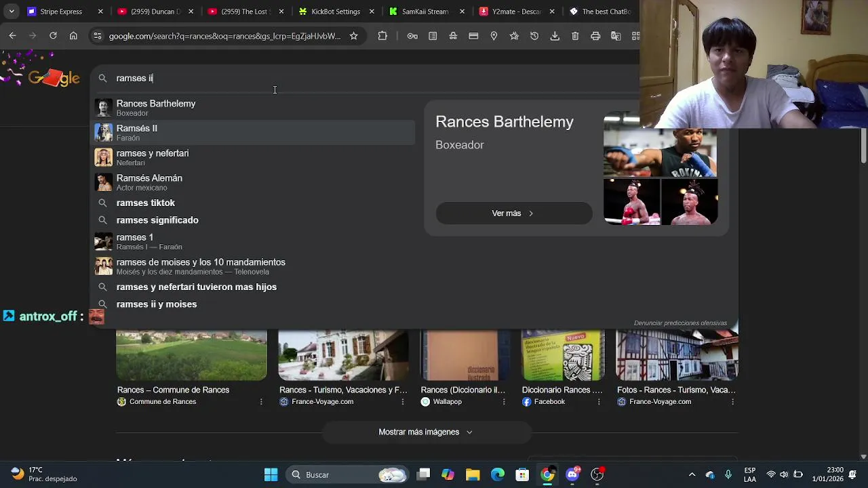Screen dimensions: 868x488
Task: Open Copilot from the taskbar
Action: click(448, 474)
